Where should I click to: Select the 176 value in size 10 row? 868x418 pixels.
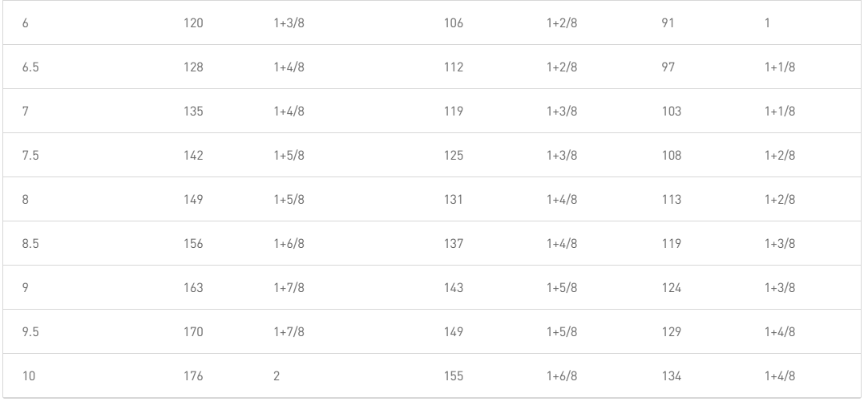pos(193,376)
